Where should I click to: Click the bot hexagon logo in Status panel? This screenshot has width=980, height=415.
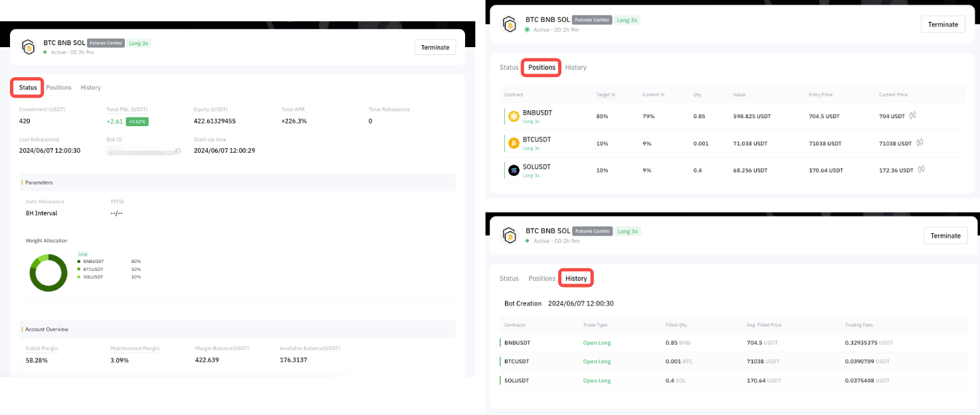point(28,47)
